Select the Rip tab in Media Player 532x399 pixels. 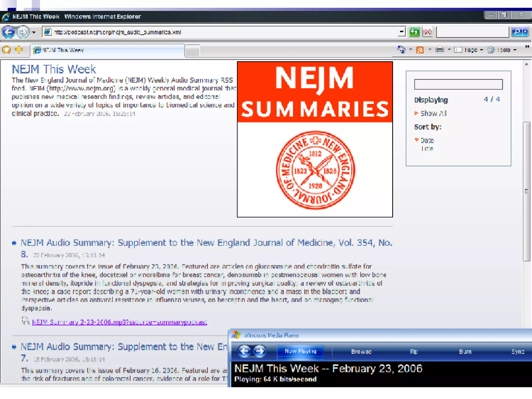tap(414, 351)
